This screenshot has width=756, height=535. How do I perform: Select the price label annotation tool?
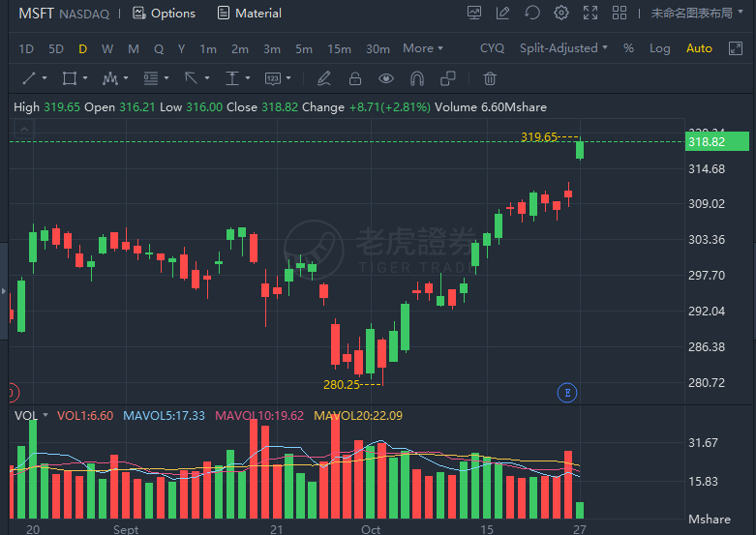pyautogui.click(x=273, y=78)
